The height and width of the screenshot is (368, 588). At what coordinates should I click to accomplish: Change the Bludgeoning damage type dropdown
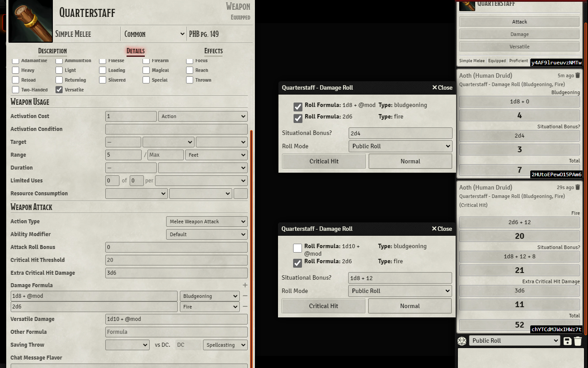click(x=209, y=296)
